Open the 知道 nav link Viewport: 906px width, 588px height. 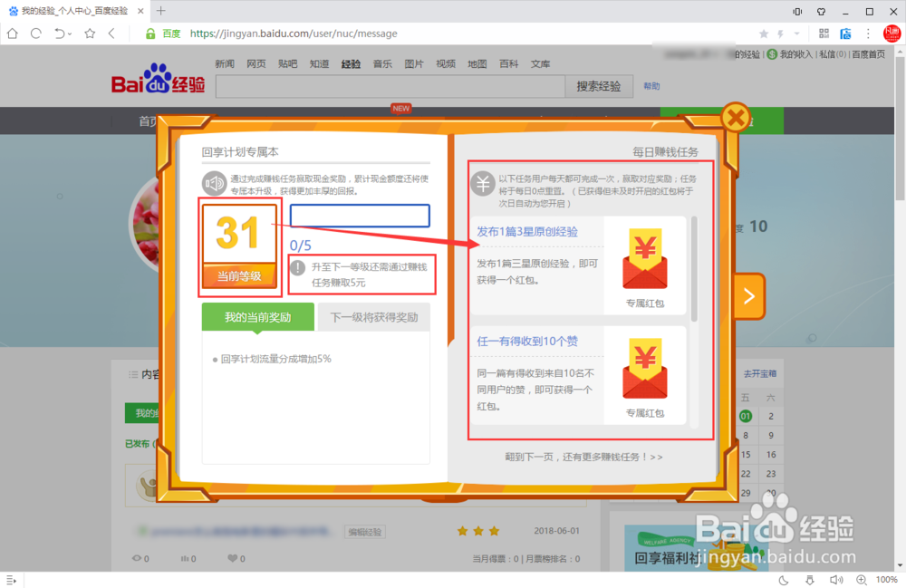tap(319, 63)
